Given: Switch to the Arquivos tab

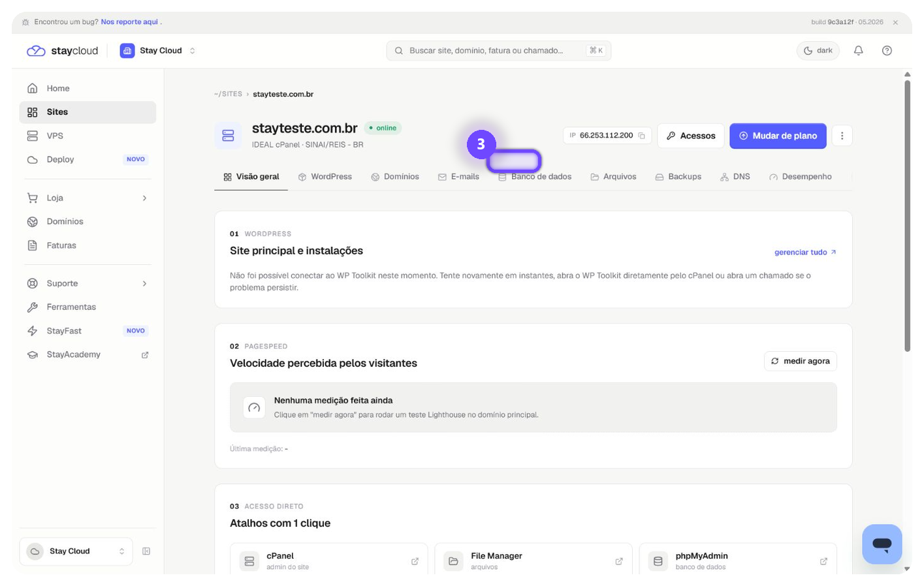Looking at the screenshot, I should point(613,177).
